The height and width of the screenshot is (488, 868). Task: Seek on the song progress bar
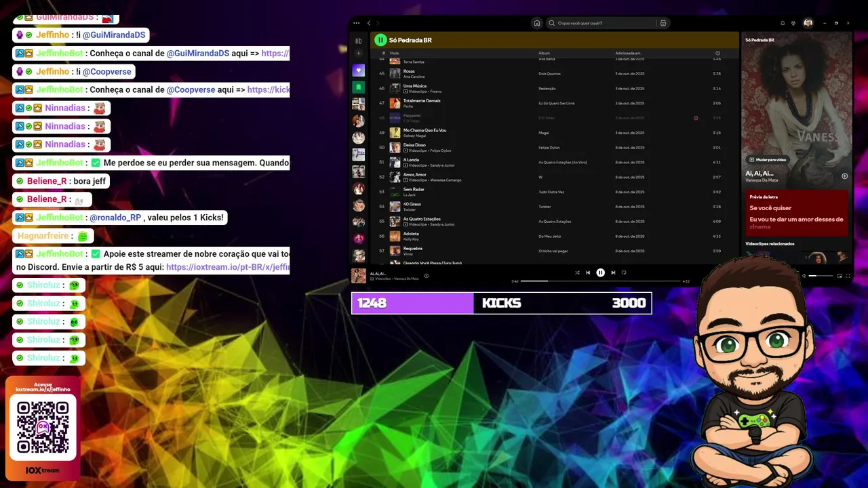pyautogui.click(x=600, y=281)
